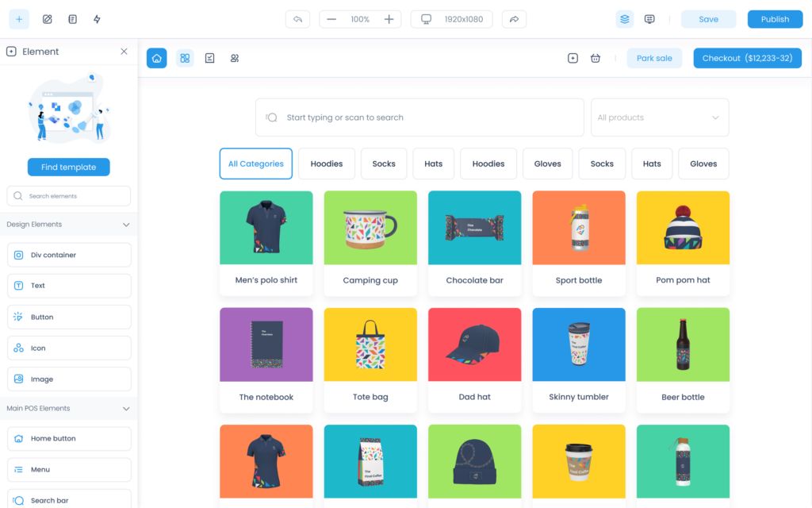Collapse the Main POS Elements section
Viewport: 812px width, 508px height.
pyautogui.click(x=126, y=409)
